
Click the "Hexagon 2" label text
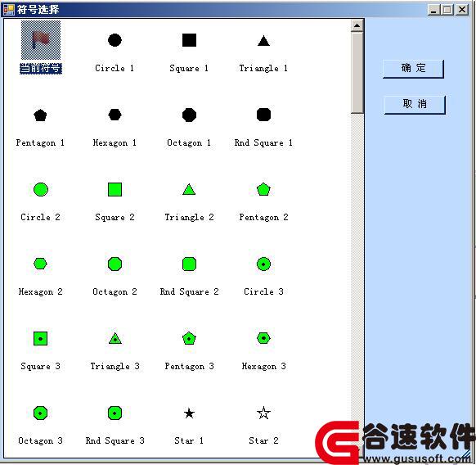tap(40, 291)
